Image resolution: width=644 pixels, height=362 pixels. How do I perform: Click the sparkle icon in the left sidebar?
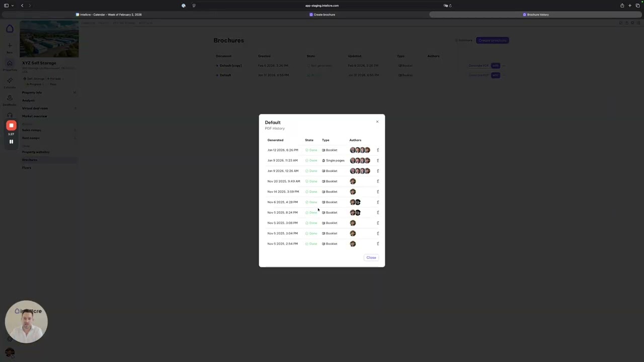(10, 81)
